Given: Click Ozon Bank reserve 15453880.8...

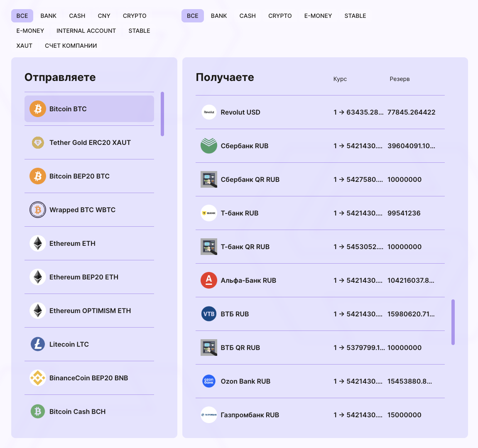Looking at the screenshot, I should [409, 381].
